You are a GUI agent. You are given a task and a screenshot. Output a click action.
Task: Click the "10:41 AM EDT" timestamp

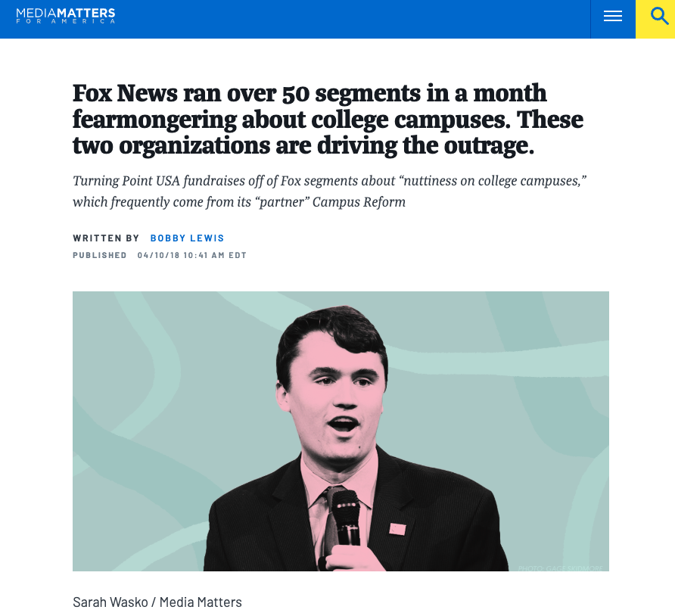click(215, 255)
